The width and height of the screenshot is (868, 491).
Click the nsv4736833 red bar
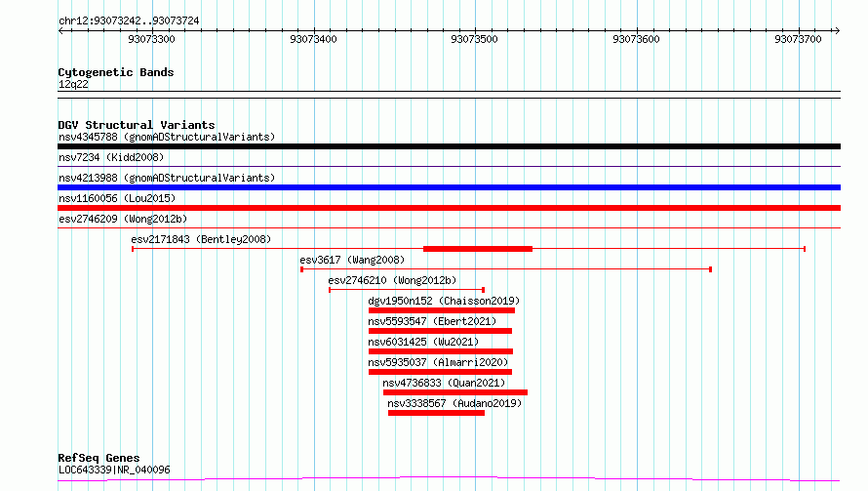[x=455, y=392]
